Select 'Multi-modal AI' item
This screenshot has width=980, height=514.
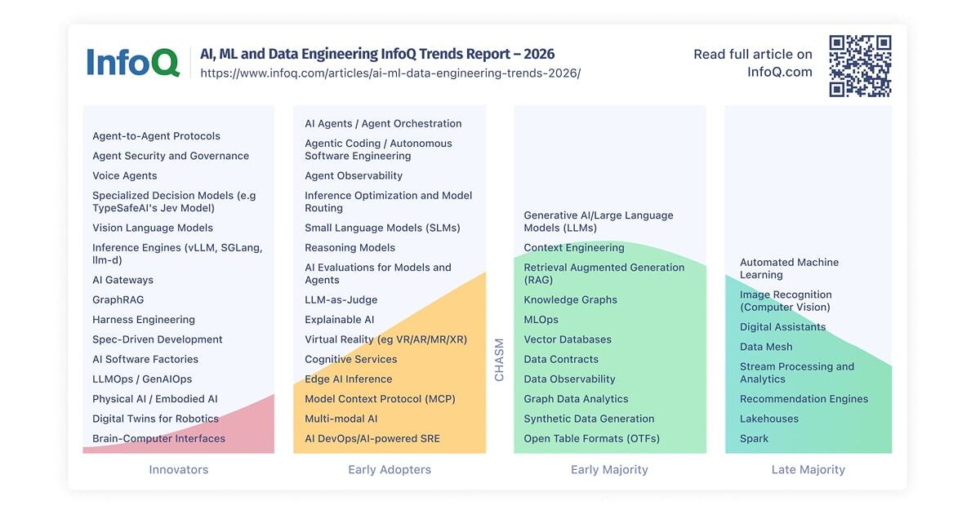341,419
